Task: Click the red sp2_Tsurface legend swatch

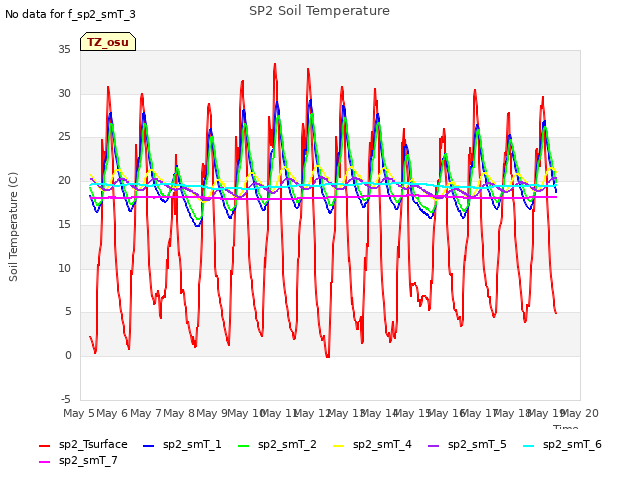Action: coord(44,446)
